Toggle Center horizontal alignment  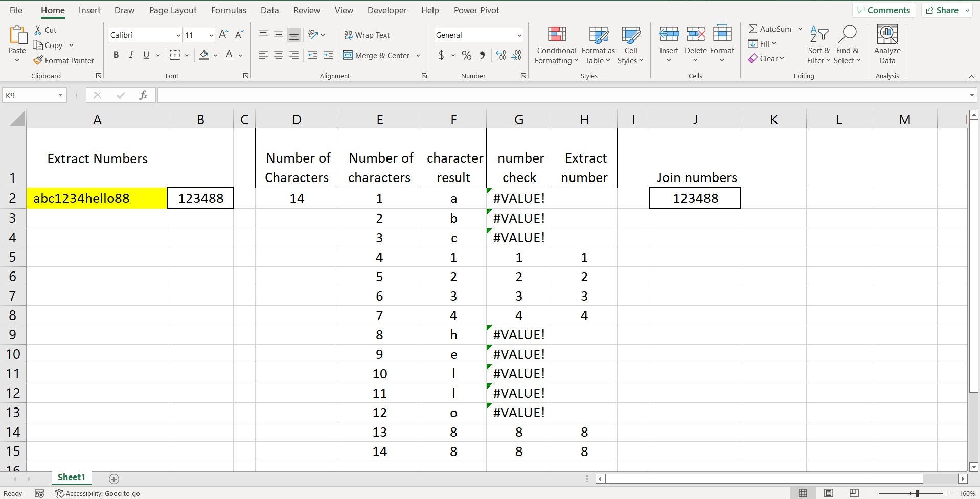click(x=279, y=55)
